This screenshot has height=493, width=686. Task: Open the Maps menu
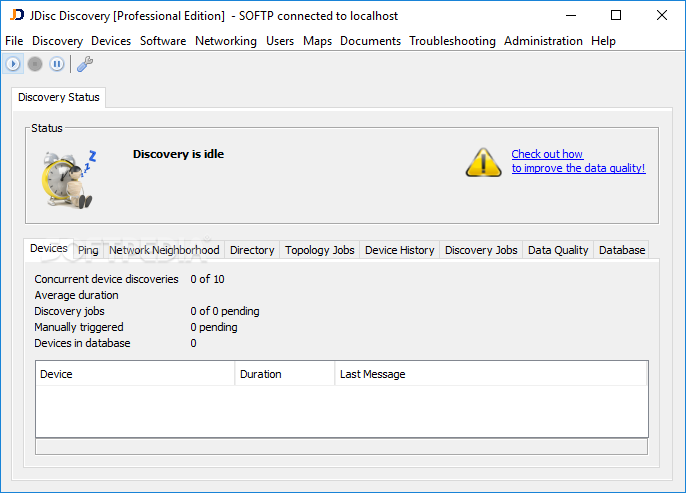(317, 41)
